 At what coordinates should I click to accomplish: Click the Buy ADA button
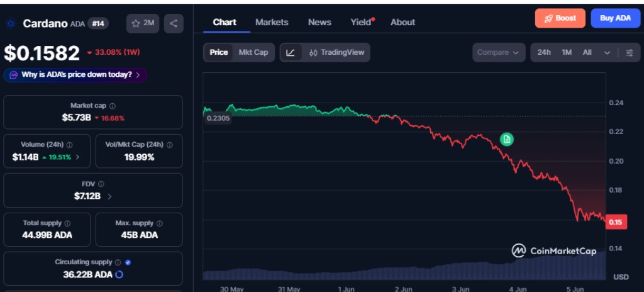pyautogui.click(x=615, y=18)
